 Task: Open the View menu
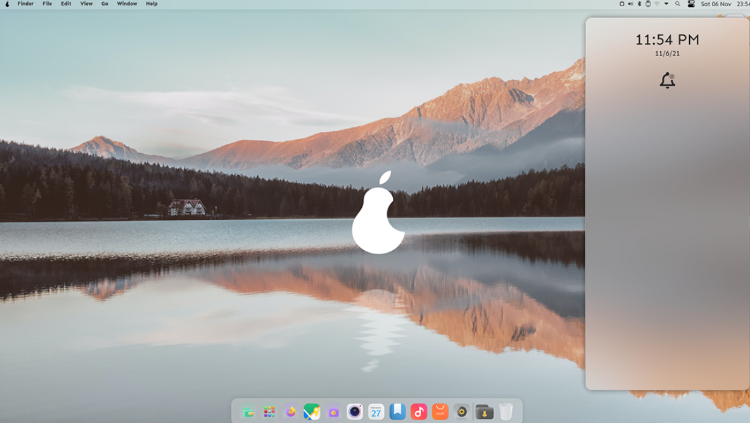pyautogui.click(x=87, y=4)
